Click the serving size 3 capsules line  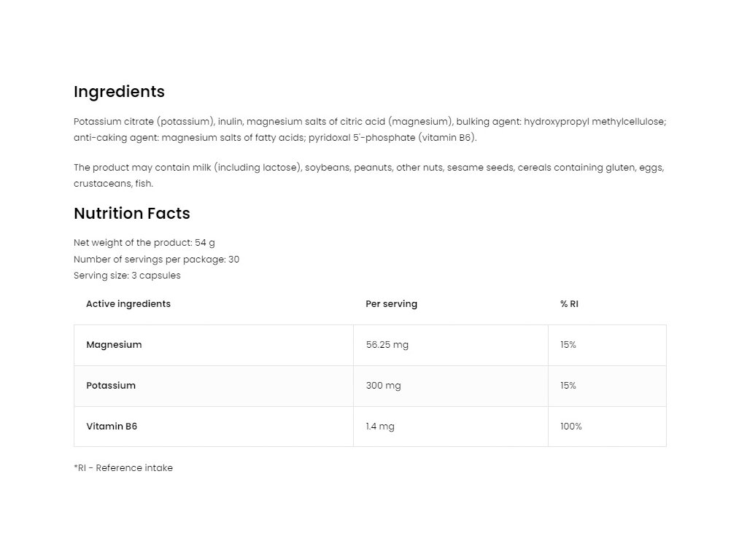[127, 276]
